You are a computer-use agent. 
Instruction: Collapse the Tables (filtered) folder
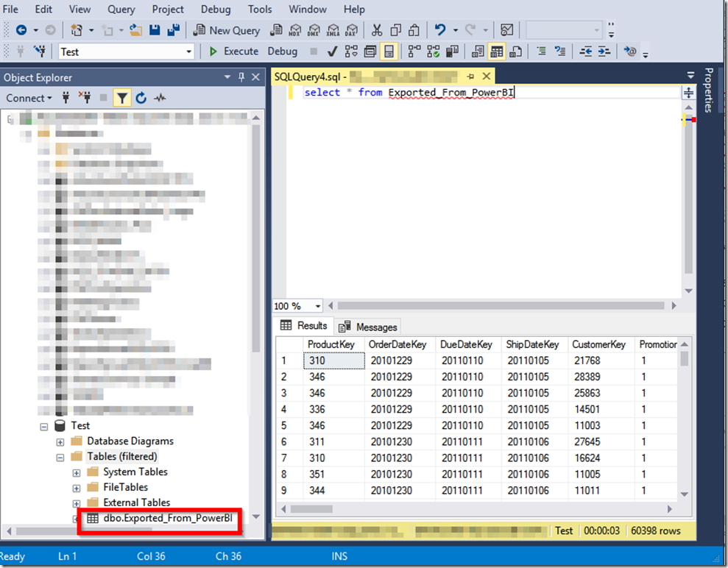tap(60, 458)
